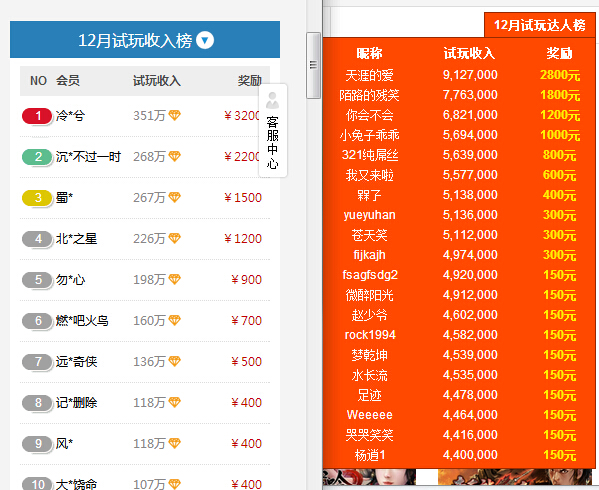Click member name 沉*不过一时
This screenshot has width=599, height=490.
tap(88, 157)
